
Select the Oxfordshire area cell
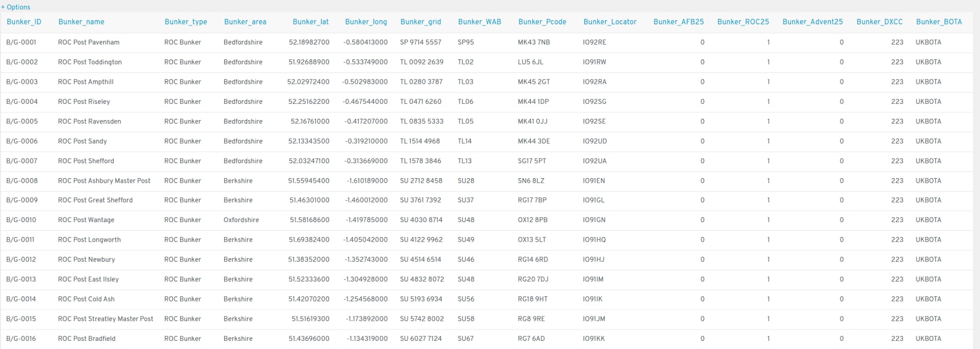(241, 220)
